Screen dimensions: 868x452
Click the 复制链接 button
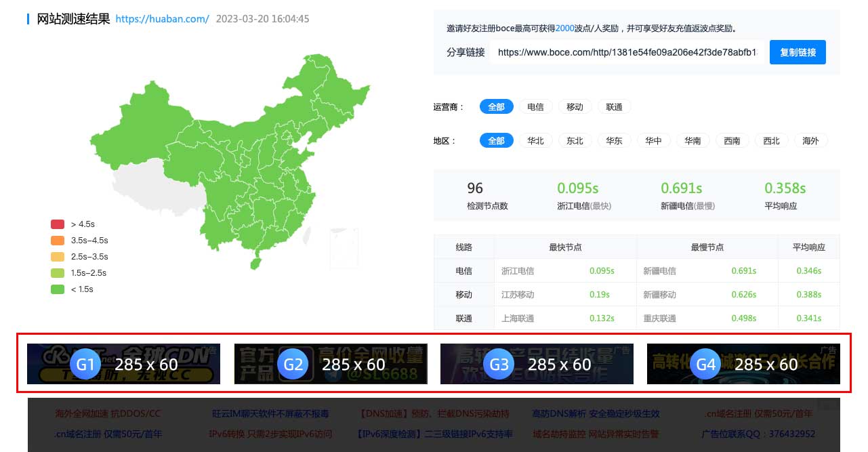tap(798, 52)
